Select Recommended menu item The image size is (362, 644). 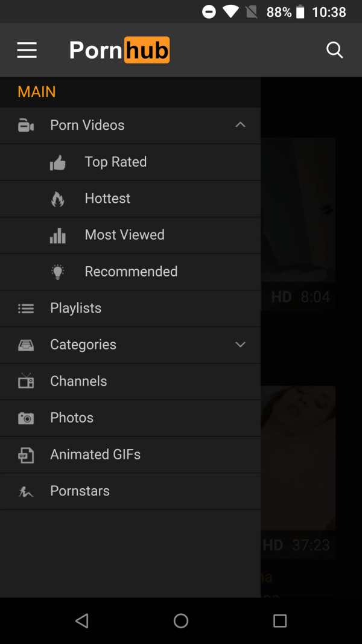click(x=130, y=272)
